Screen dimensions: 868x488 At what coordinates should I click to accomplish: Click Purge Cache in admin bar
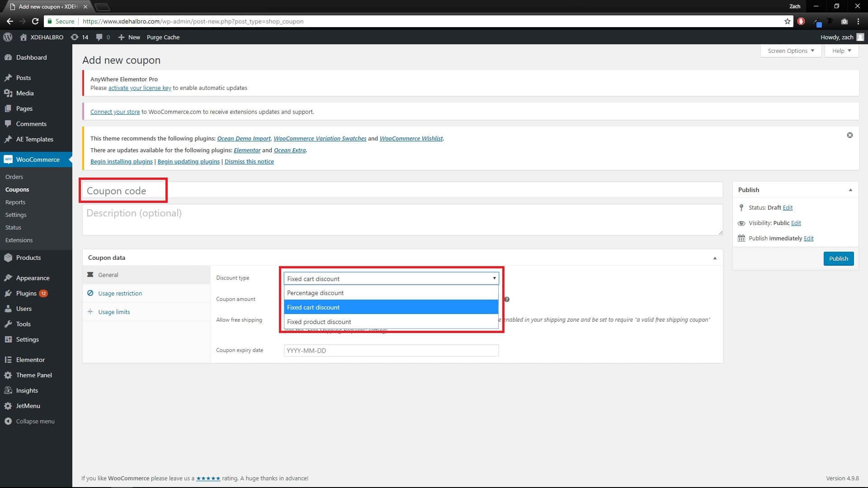(x=163, y=37)
